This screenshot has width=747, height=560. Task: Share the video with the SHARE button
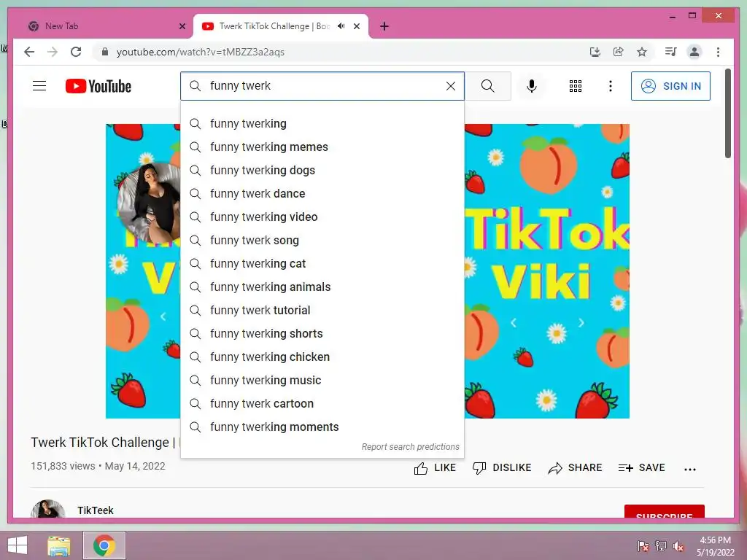click(575, 468)
